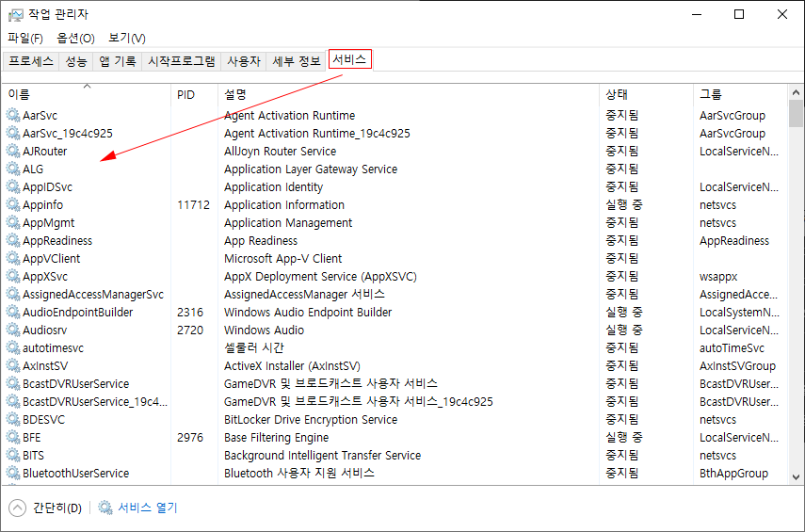
Task: Click the vertical scrollbar thumb
Action: click(x=796, y=114)
